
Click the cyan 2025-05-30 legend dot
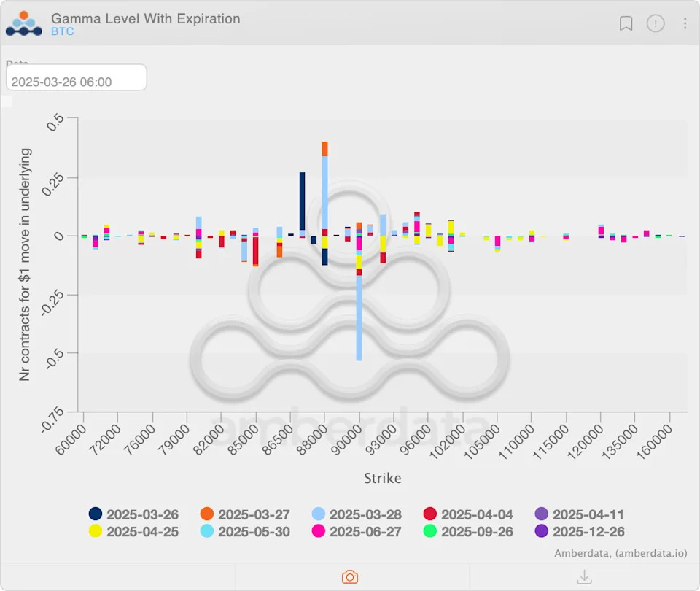(x=206, y=530)
